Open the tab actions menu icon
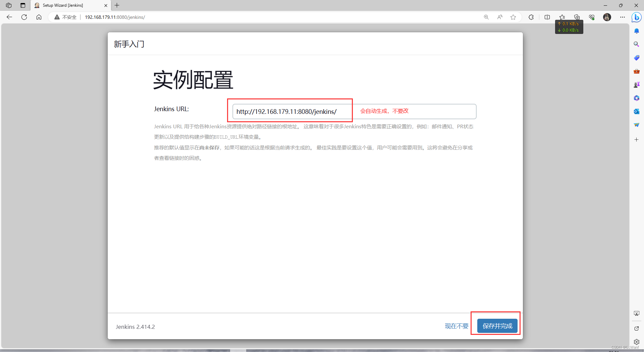644x352 pixels. click(x=23, y=5)
